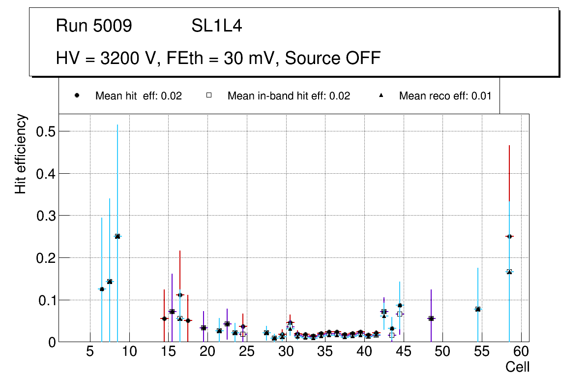
Task: Select the 'Mean reco eff: 0.01' legend entry
Action: [x=445, y=96]
